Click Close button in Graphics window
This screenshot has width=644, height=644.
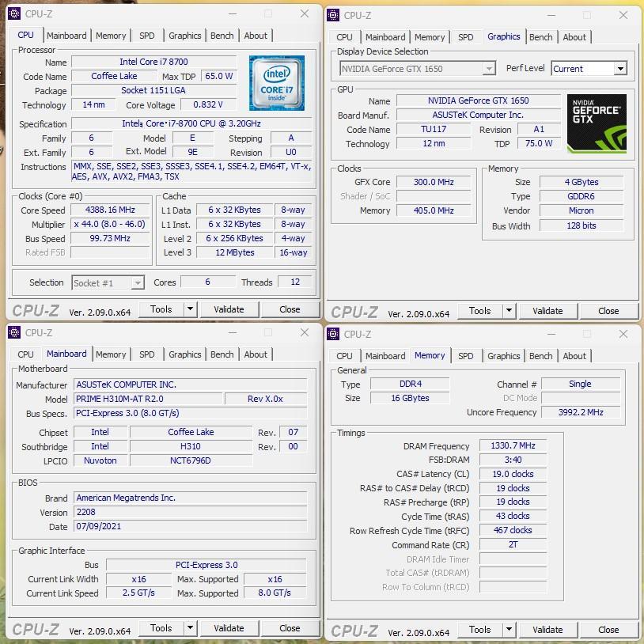[x=608, y=311]
